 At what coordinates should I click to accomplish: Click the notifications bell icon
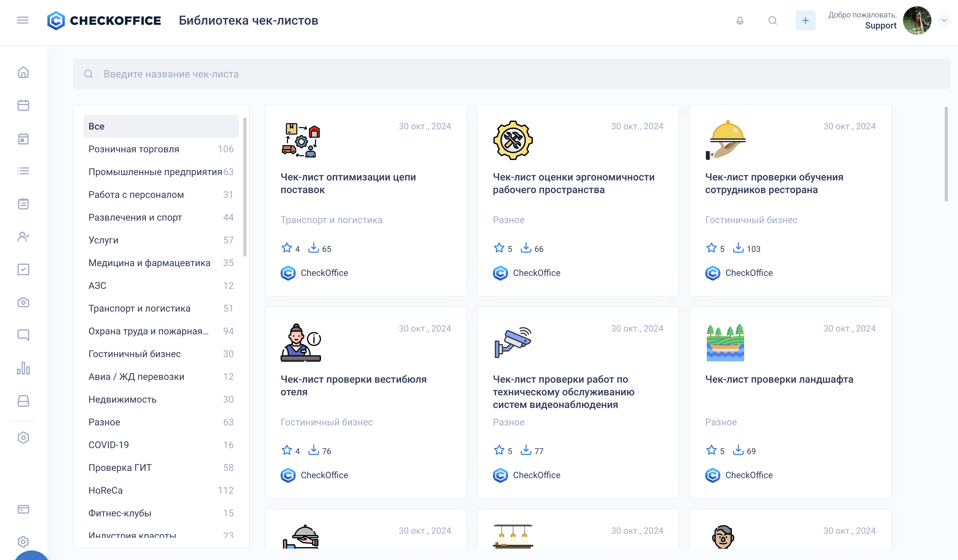coord(739,21)
